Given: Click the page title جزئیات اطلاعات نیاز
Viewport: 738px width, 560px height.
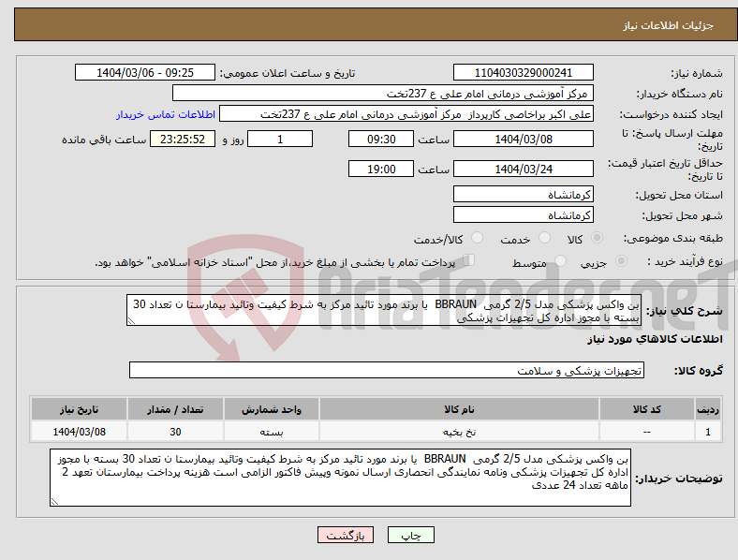Looking at the screenshot, I should coord(669,25).
